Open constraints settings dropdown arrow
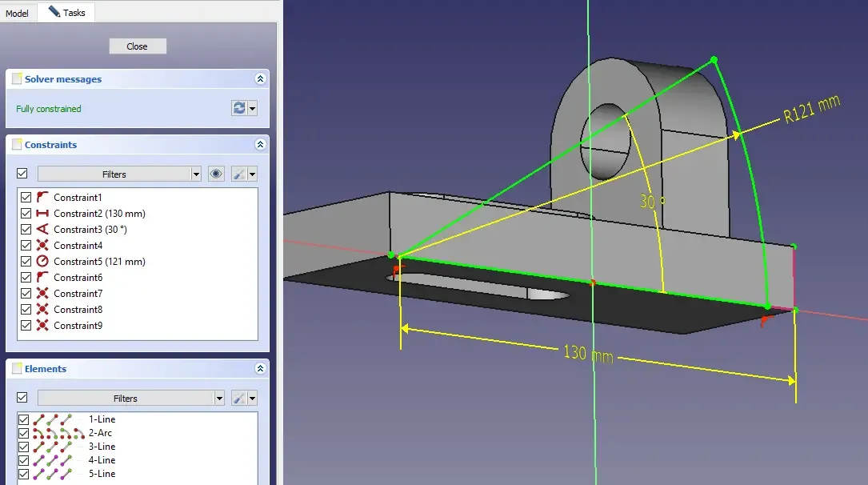The width and height of the screenshot is (868, 485). [x=253, y=174]
